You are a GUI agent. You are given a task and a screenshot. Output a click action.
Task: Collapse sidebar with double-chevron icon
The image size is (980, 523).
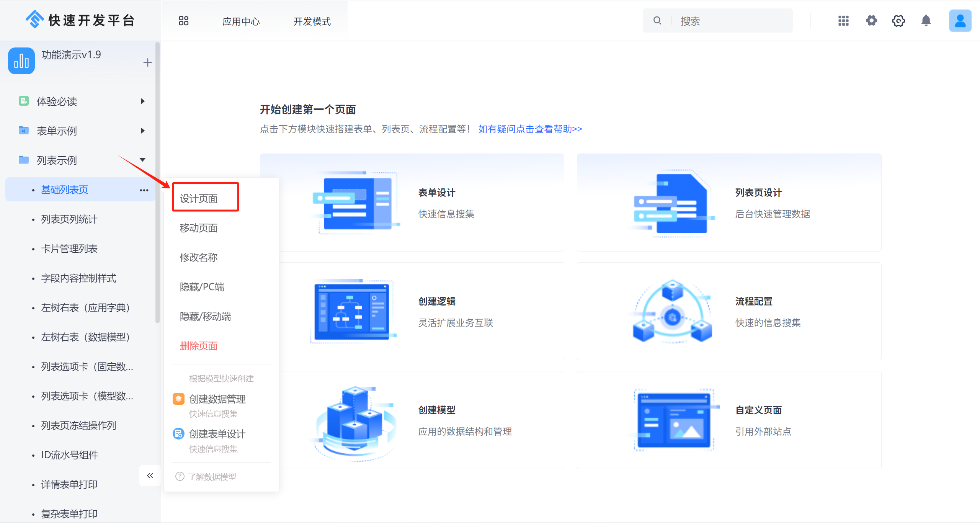[150, 476]
